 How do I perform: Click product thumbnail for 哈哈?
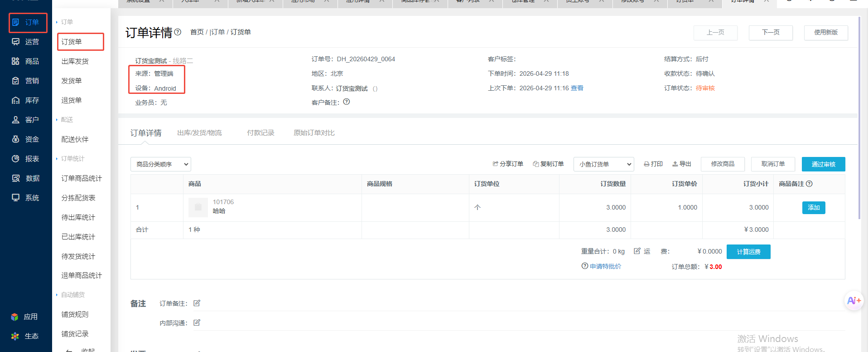click(x=198, y=207)
